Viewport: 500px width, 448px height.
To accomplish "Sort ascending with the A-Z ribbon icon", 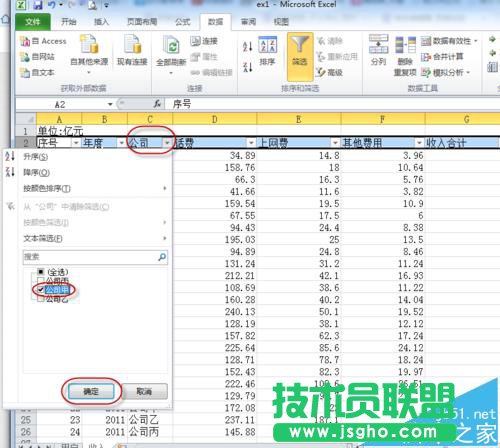I will (248, 47).
